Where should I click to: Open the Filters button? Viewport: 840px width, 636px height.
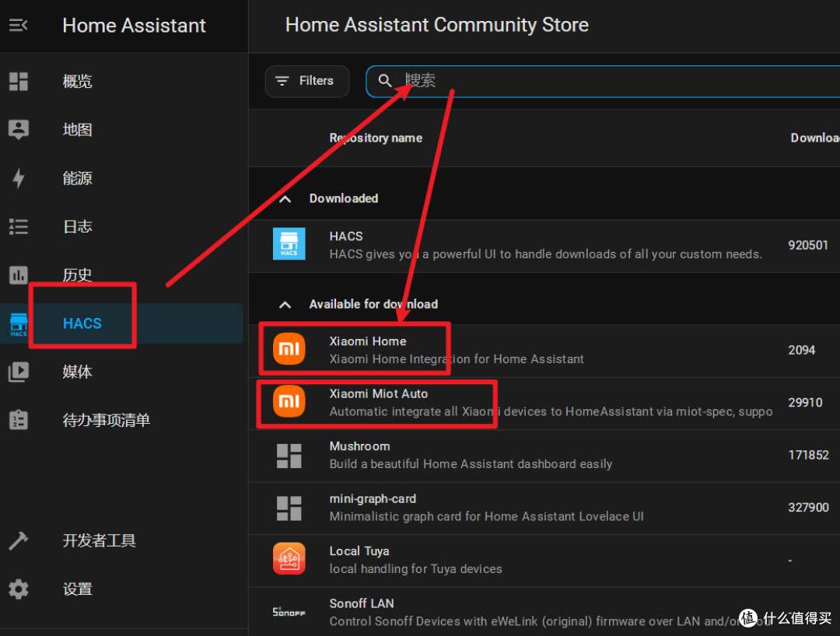307,81
